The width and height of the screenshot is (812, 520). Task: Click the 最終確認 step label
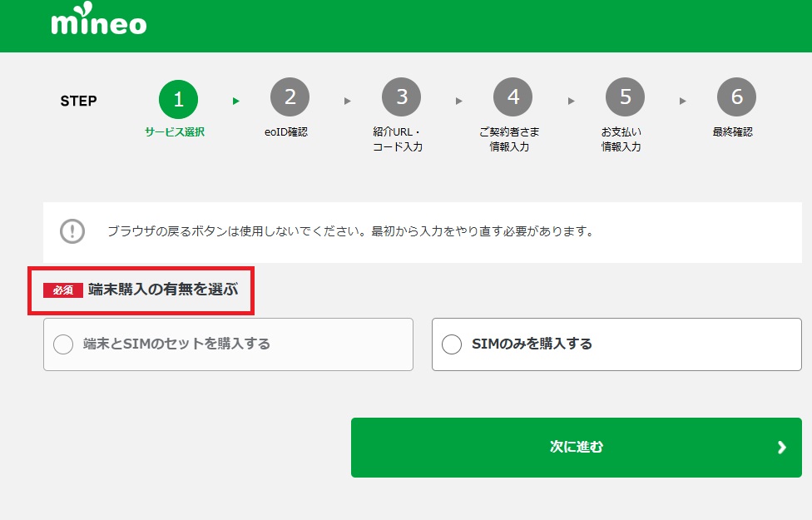point(733,132)
